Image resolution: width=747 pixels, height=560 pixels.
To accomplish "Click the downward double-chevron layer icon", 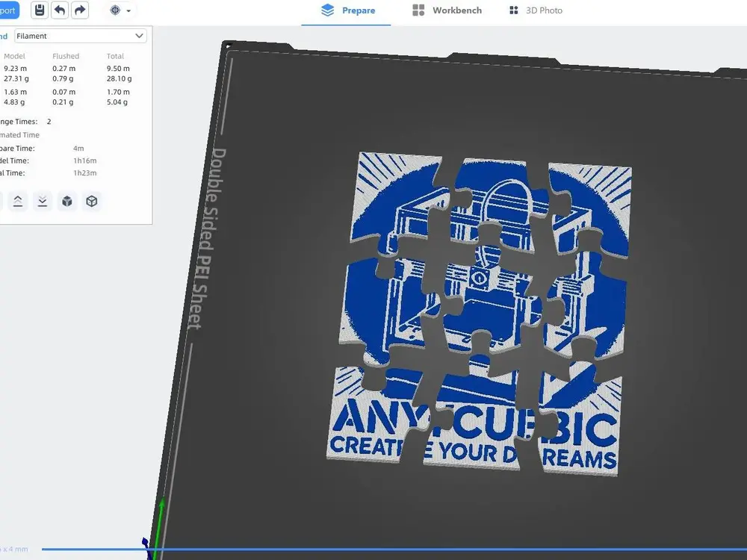I will click(43, 202).
